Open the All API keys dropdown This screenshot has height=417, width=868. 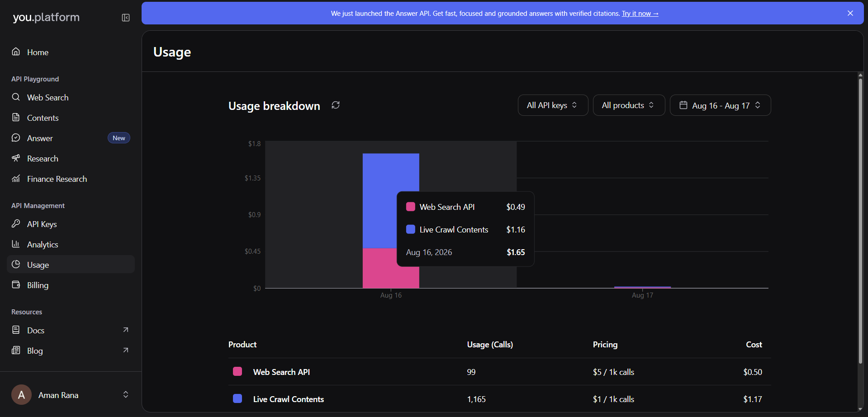point(553,105)
